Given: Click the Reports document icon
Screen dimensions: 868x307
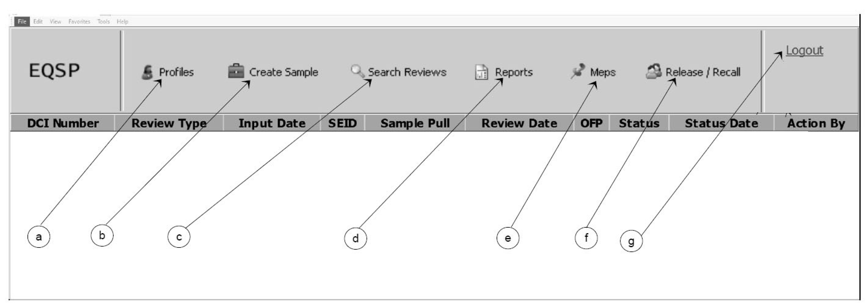Looking at the screenshot, I should [481, 72].
